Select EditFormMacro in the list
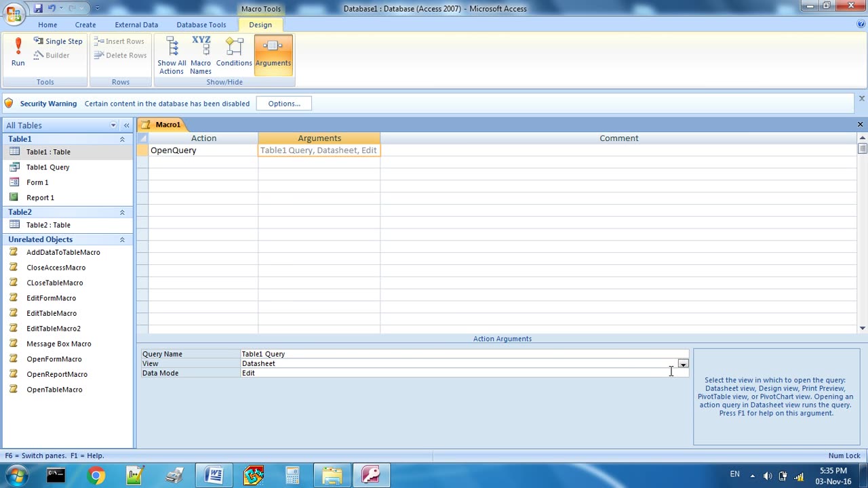The width and height of the screenshot is (868, 488). click(67, 298)
